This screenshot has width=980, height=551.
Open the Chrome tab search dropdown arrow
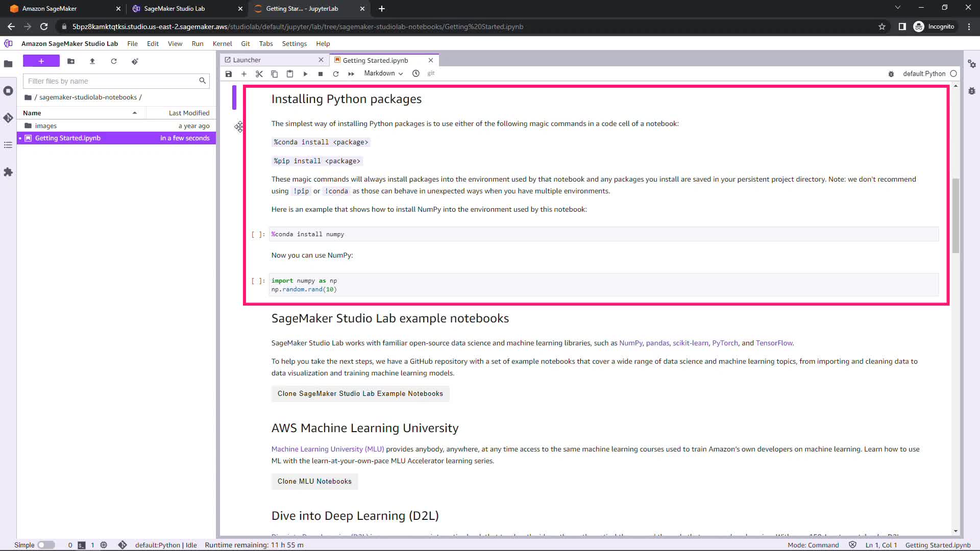[898, 8]
